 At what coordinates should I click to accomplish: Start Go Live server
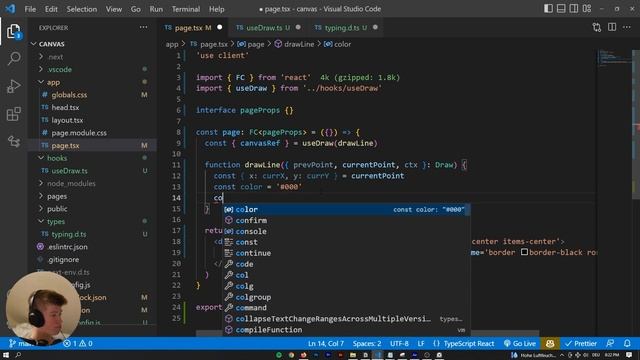pyautogui.click(x=519, y=343)
